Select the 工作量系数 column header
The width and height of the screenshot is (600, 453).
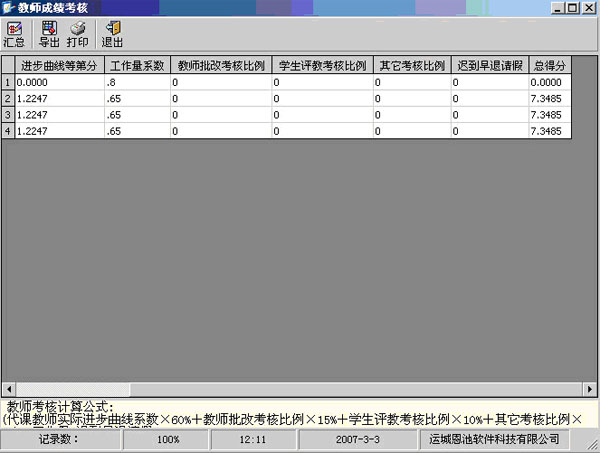tap(137, 66)
